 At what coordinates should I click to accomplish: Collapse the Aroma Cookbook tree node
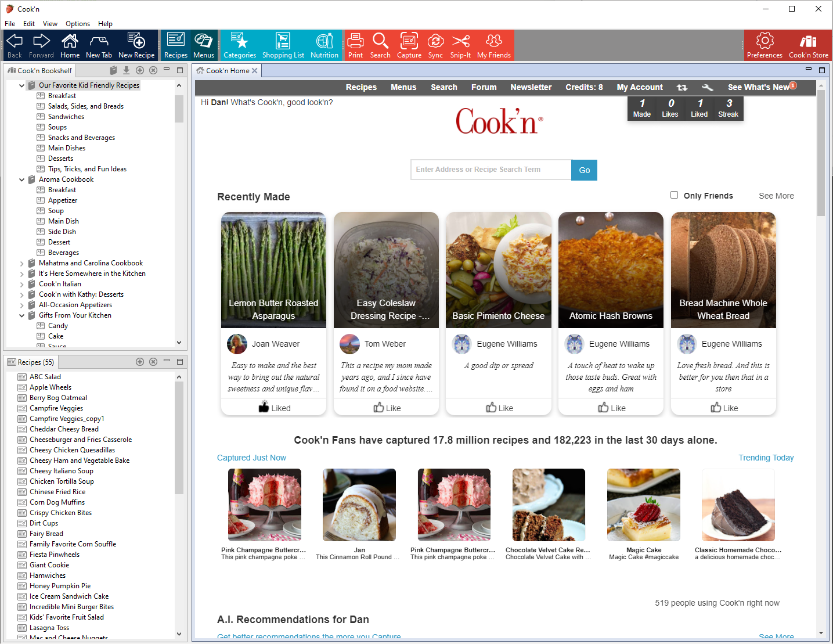(x=22, y=179)
